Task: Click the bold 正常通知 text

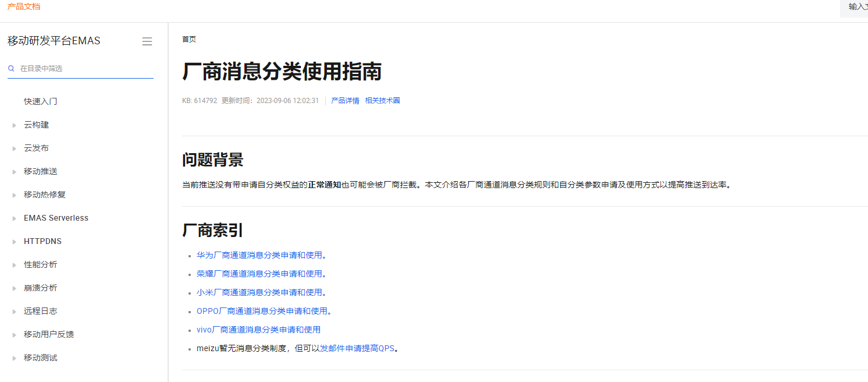Action: (325, 185)
